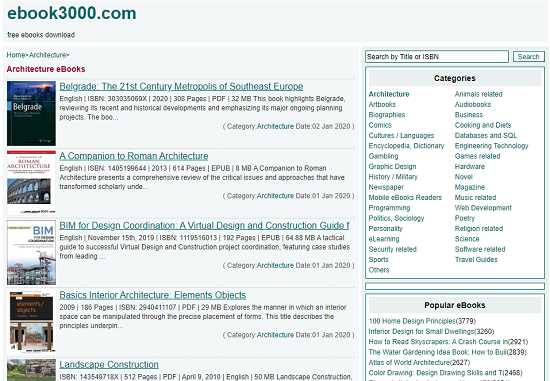Choose the Audiobooks category
550x381 pixels.
[x=473, y=105]
